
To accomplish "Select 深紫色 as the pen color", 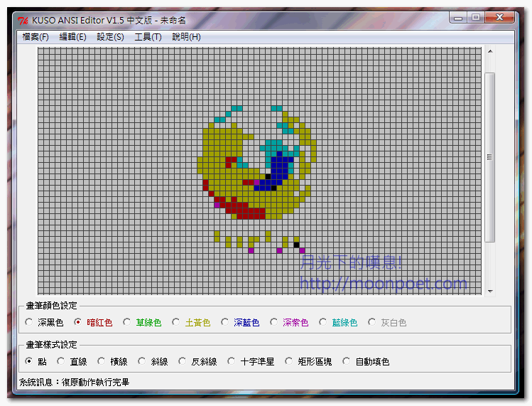I will [274, 323].
